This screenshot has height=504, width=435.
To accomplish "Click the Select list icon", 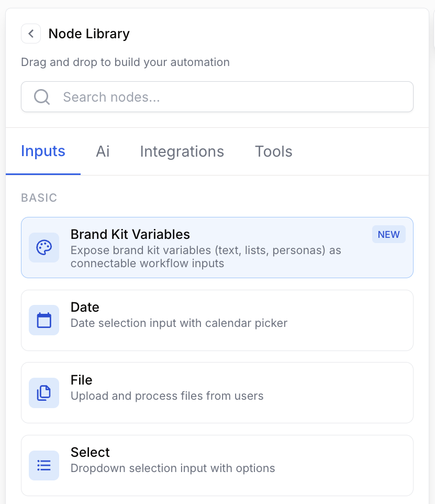I will tap(44, 465).
